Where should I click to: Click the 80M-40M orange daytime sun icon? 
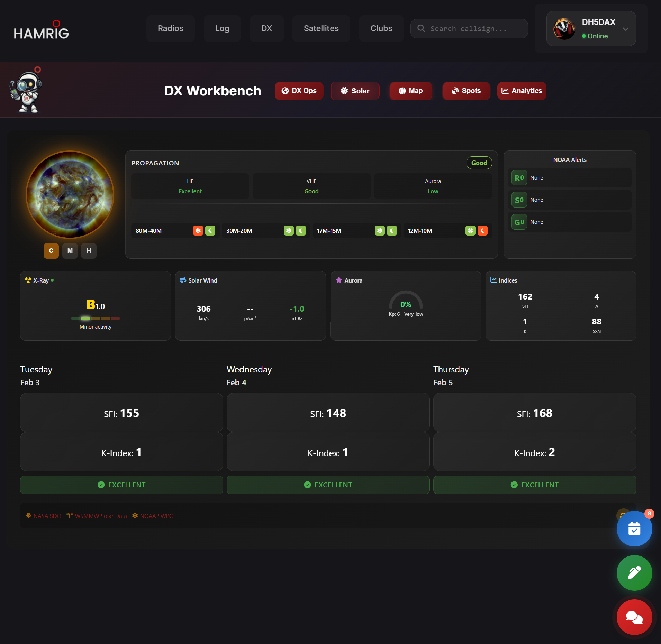(198, 231)
